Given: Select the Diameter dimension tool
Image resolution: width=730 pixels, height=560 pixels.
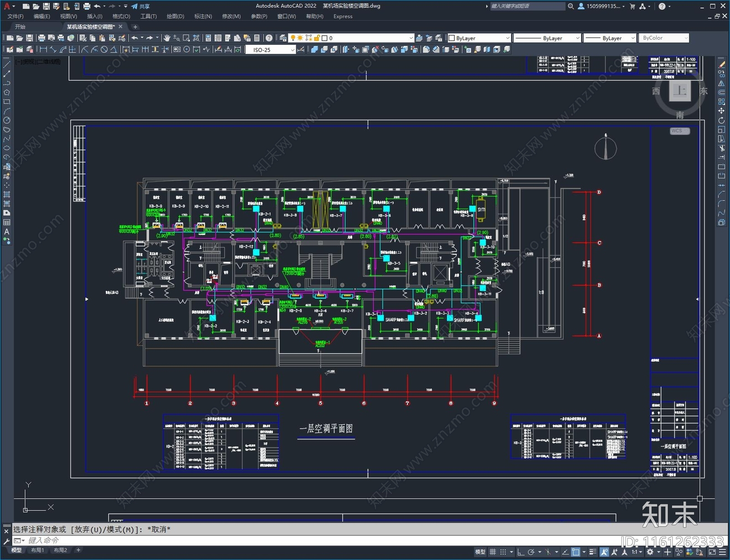Looking at the screenshot, I should (x=104, y=49).
